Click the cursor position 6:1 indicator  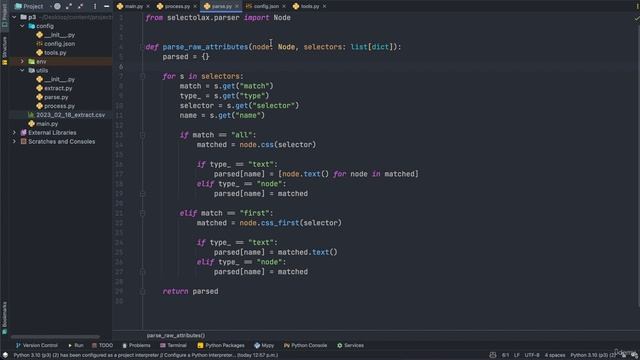[505, 355]
